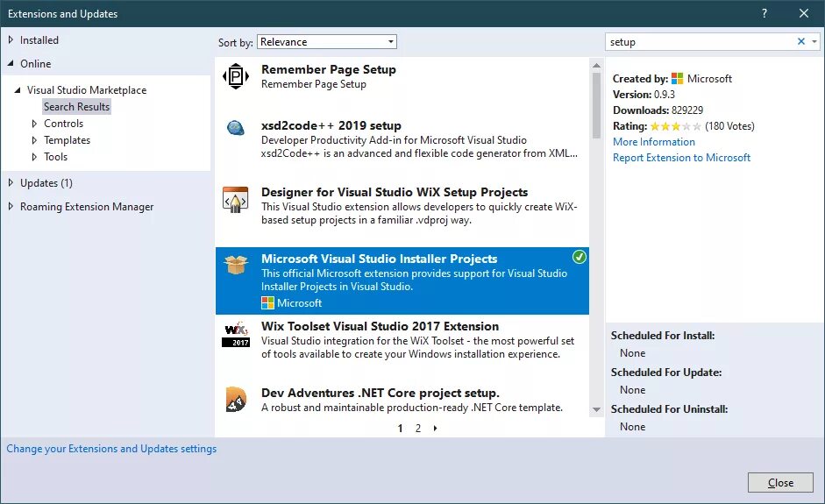Select the Controls tree item
This screenshot has height=504, width=825.
63,124
